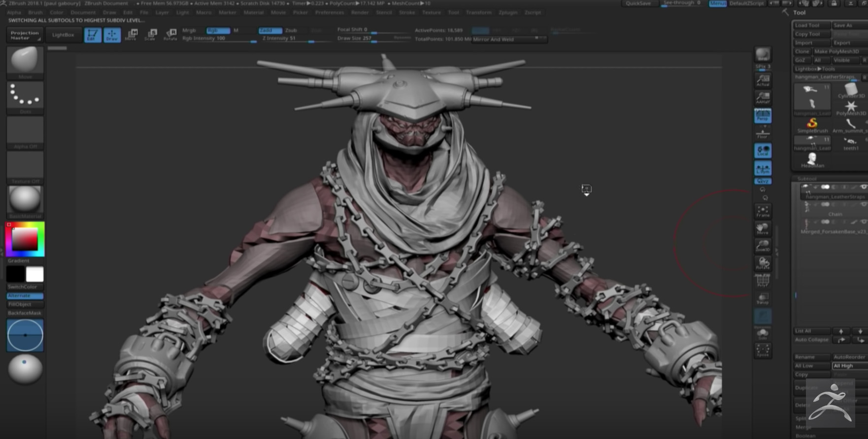Screen dimensions: 868x439
Task: Click the AAHalf zoom icon
Action: click(763, 97)
